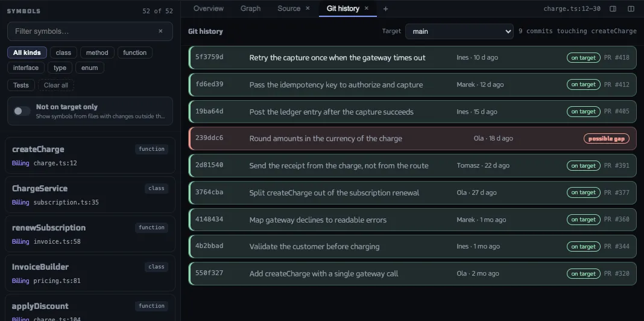
Task: Select the renewSubscription symbol card
Action: pos(90,234)
